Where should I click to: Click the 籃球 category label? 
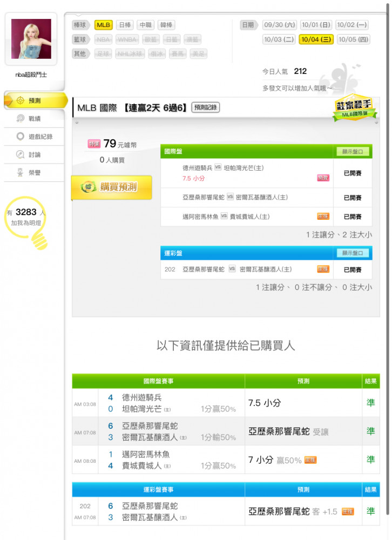tap(80, 39)
